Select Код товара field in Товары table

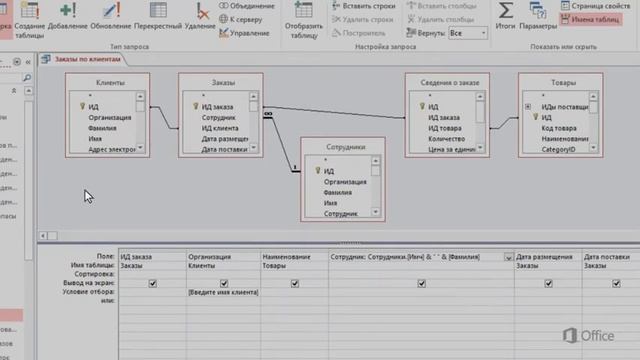click(x=559, y=128)
